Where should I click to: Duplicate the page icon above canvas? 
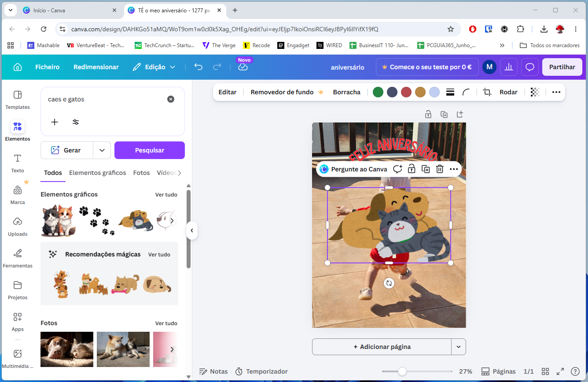point(444,115)
